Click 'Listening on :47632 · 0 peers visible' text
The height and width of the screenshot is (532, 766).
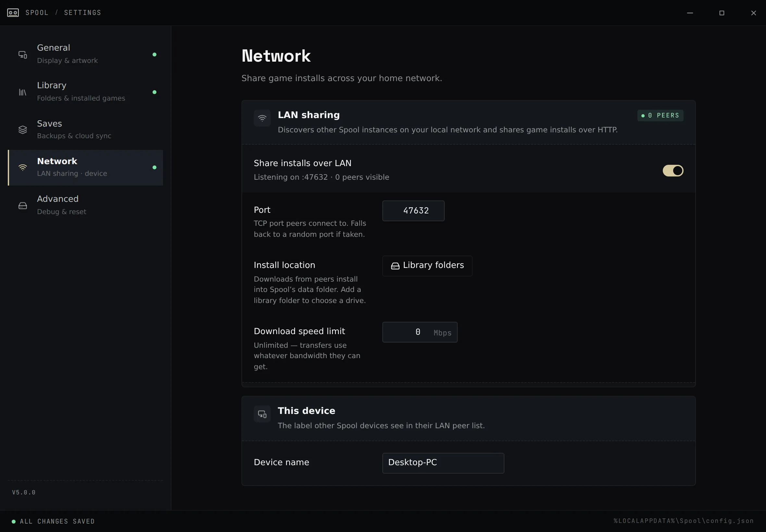[321, 177]
